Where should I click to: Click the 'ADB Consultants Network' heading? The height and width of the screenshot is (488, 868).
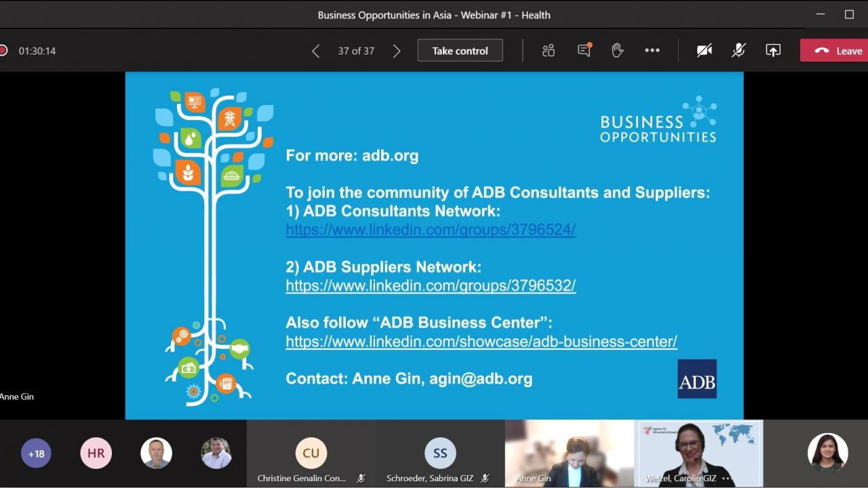pyautogui.click(x=393, y=211)
